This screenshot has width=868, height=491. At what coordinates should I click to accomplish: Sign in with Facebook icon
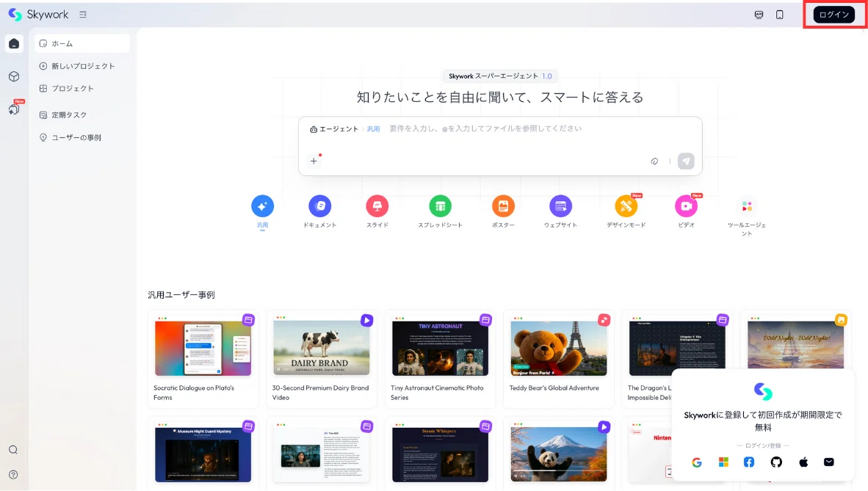(x=749, y=462)
